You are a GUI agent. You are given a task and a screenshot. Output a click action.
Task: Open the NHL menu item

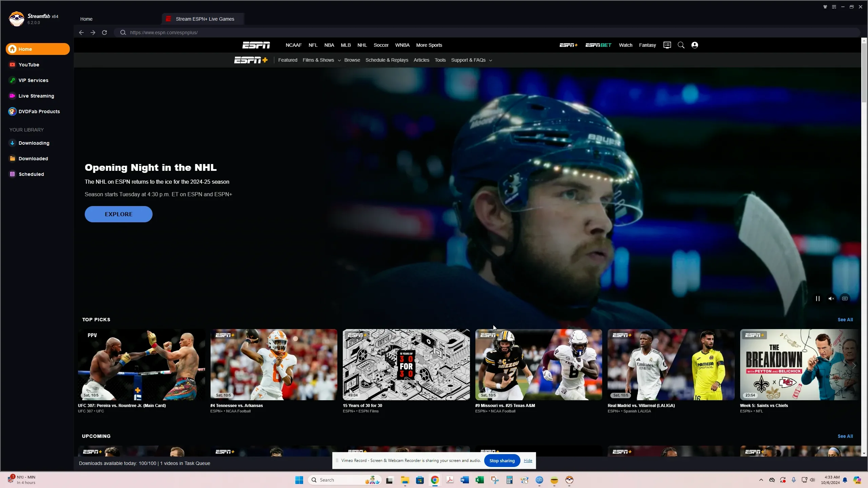pyautogui.click(x=362, y=45)
